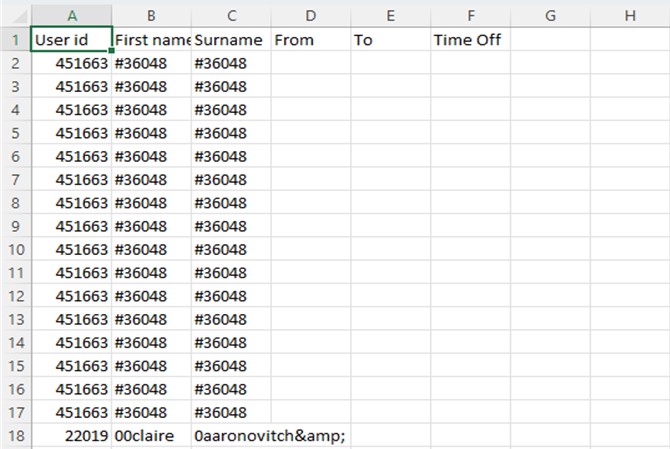Select column H header

[630, 16]
